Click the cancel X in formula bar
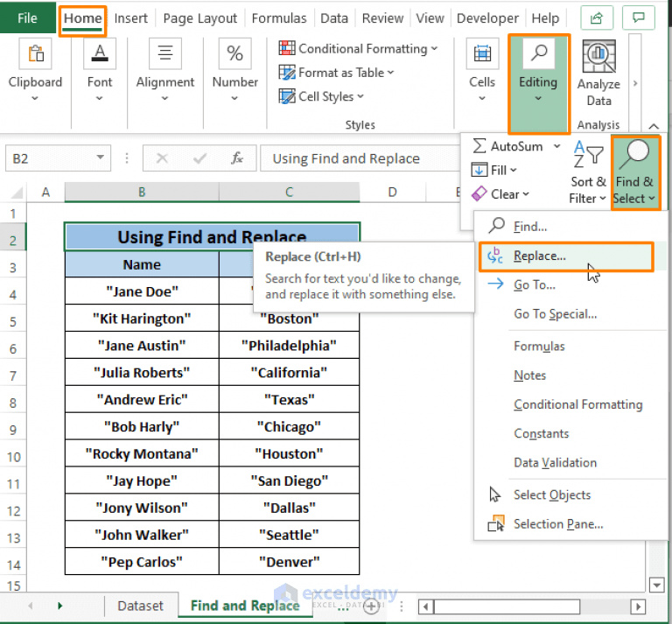The height and width of the screenshot is (624, 672). point(162,158)
